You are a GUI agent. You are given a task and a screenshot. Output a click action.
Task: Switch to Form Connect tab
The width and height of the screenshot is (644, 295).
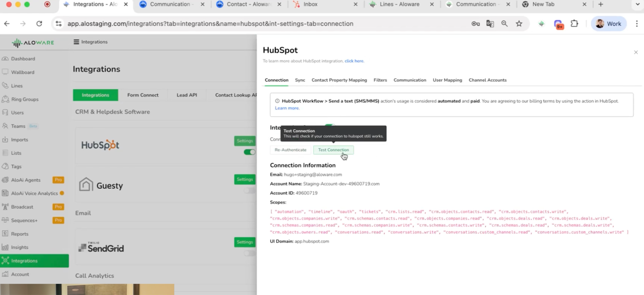[143, 95]
